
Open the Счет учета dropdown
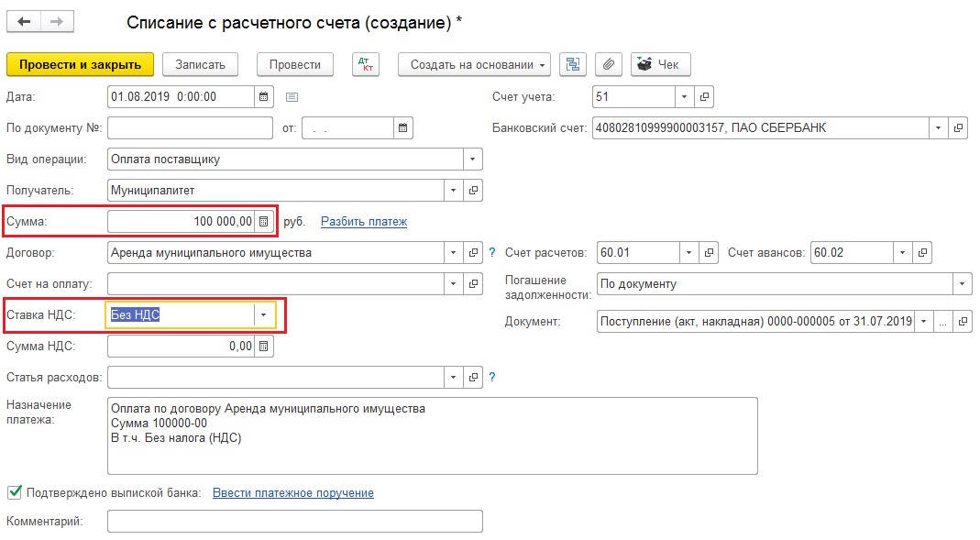coord(685,96)
